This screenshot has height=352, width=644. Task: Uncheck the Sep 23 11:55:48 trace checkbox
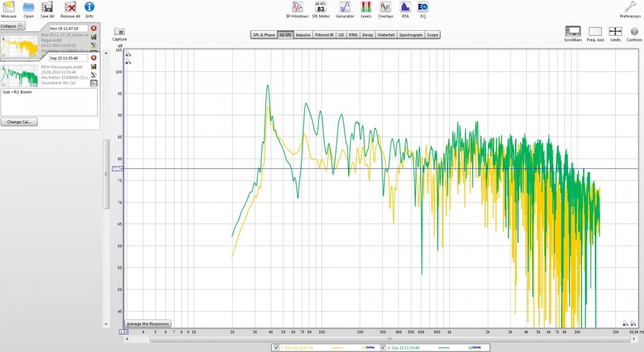[383, 347]
